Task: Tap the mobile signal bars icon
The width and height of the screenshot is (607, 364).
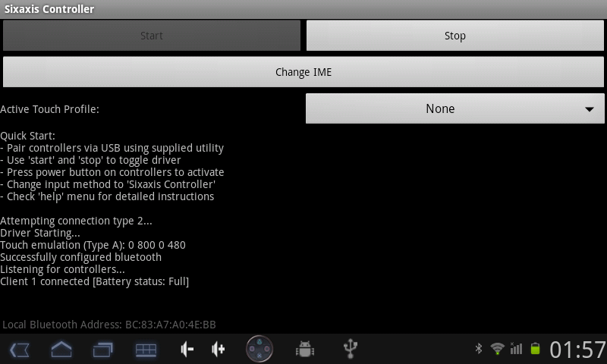Action: tap(516, 349)
